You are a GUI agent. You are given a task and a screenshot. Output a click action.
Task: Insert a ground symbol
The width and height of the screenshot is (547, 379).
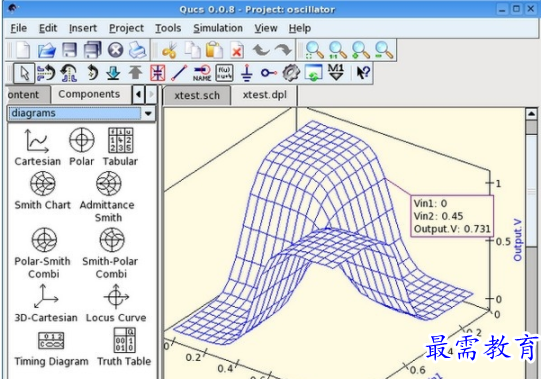coord(247,73)
